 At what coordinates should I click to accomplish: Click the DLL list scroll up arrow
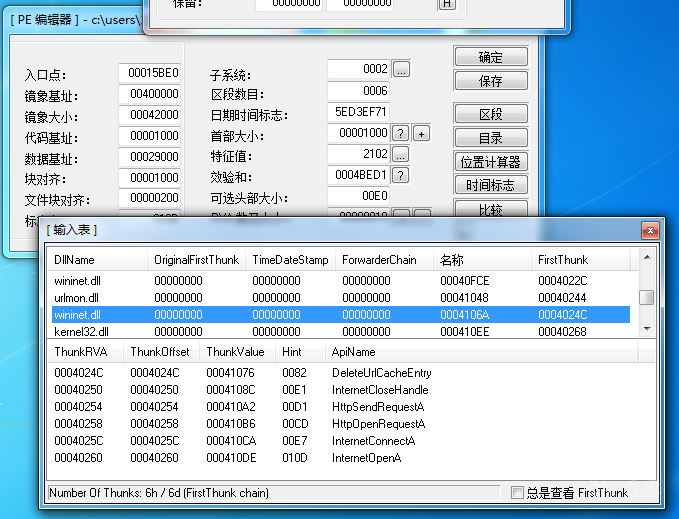coord(647,258)
